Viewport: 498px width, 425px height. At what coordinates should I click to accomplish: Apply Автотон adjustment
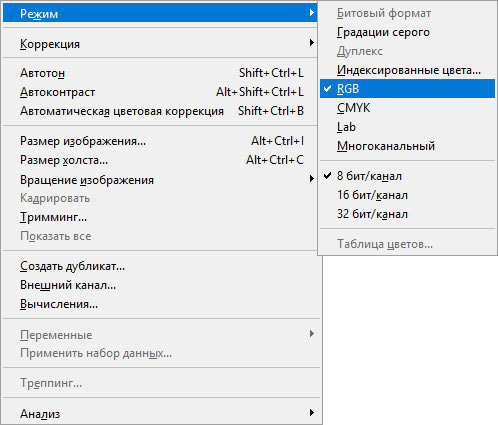tap(160, 73)
